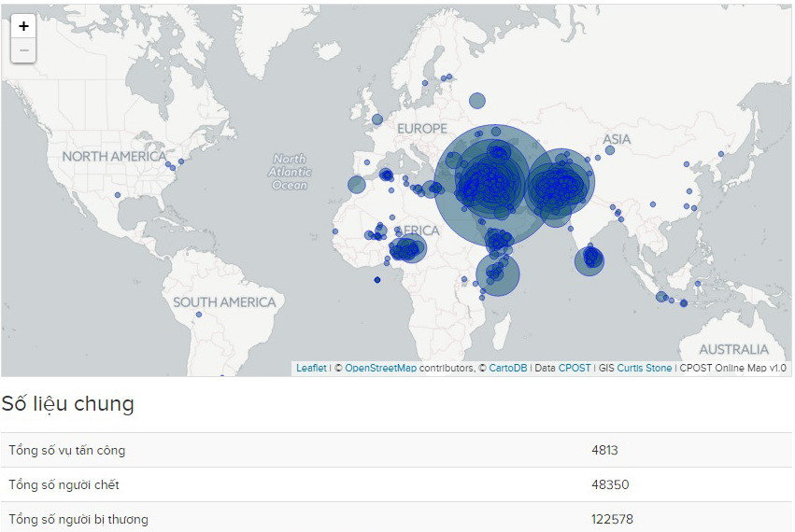This screenshot has width=795, height=532.
Task: Select the 'Tổng số người chết' table row
Action: 396,484
